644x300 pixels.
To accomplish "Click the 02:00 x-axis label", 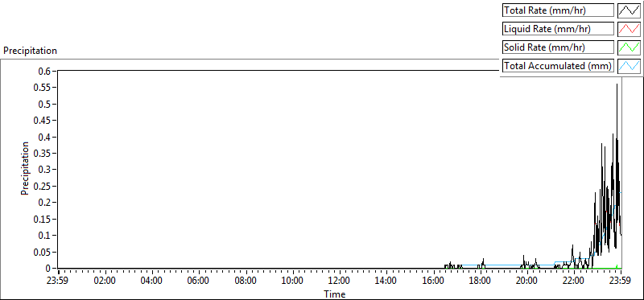I will pyautogui.click(x=105, y=282).
